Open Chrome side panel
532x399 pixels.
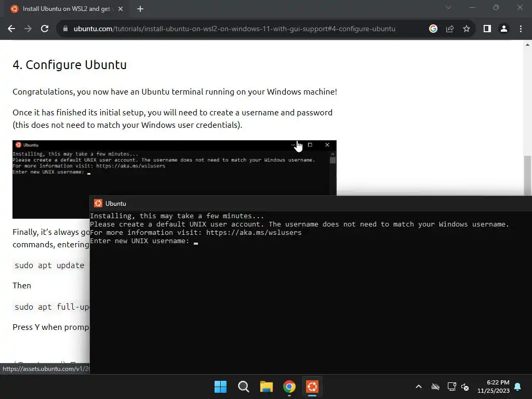click(487, 29)
